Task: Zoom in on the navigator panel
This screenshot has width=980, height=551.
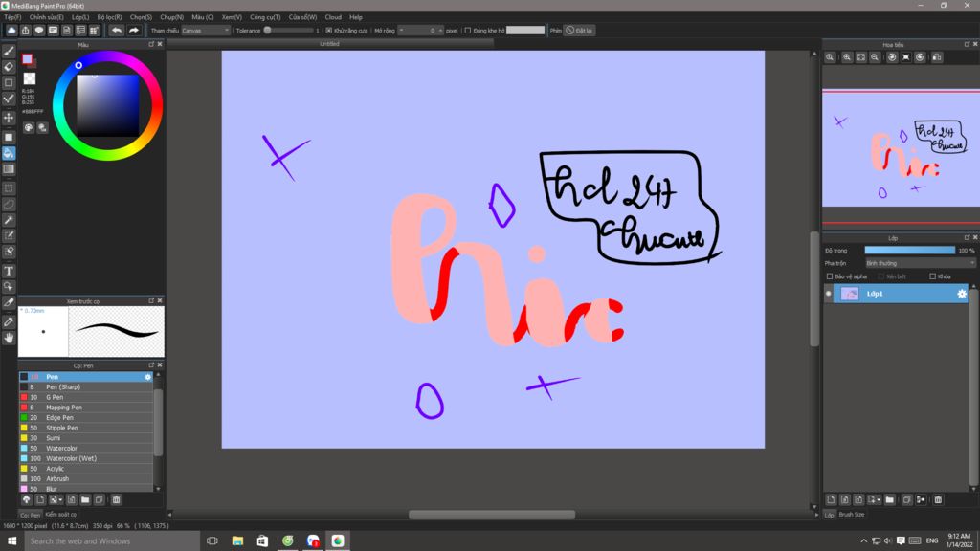Action: (x=847, y=57)
